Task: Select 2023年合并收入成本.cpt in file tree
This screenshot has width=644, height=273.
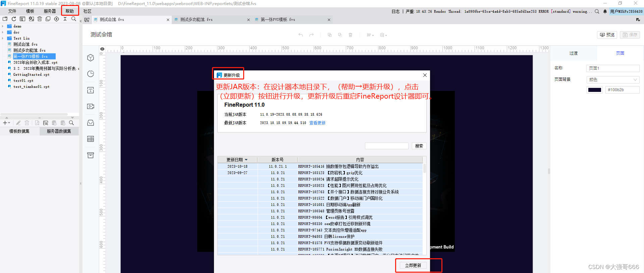Action: (35, 62)
